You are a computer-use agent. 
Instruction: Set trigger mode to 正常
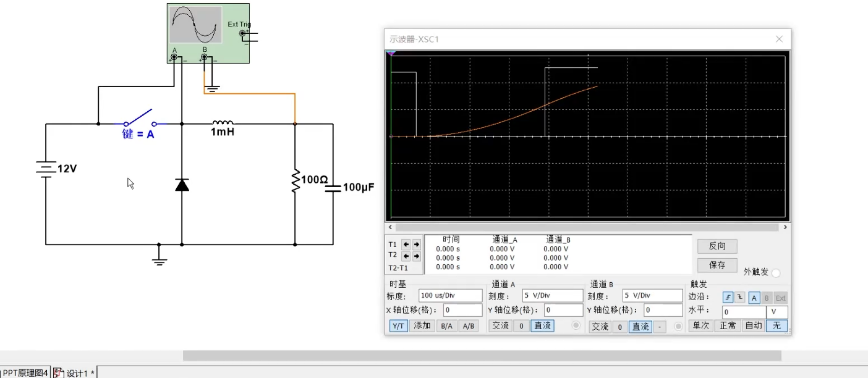(x=728, y=325)
